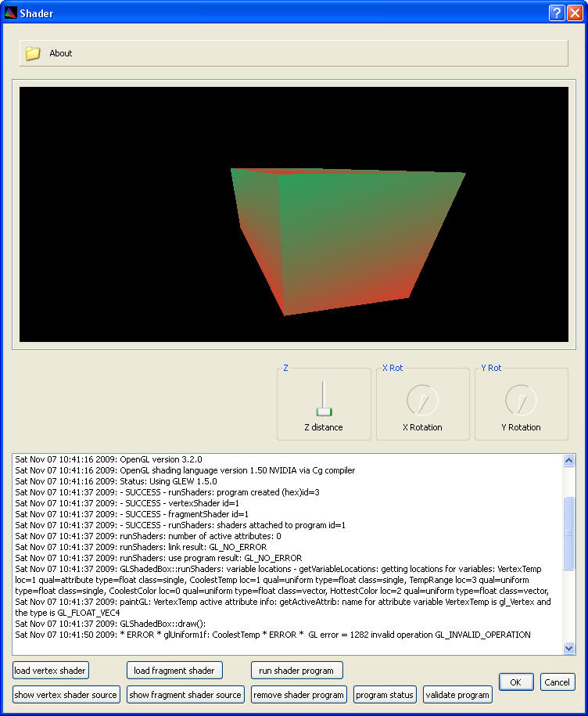Click the Cancel button

tap(557, 682)
